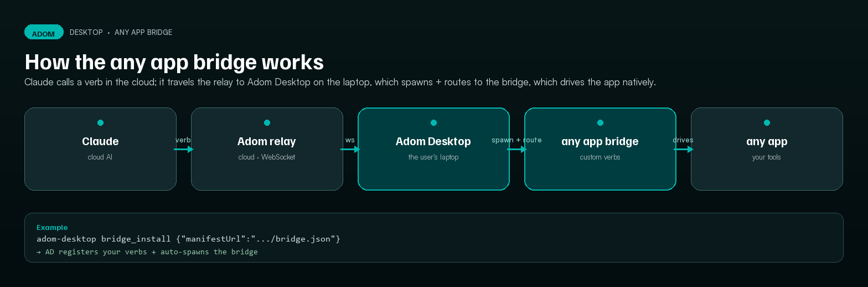This screenshot has width=868, height=287.
Task: Click the teal dot in the any app card
Action: (x=767, y=123)
